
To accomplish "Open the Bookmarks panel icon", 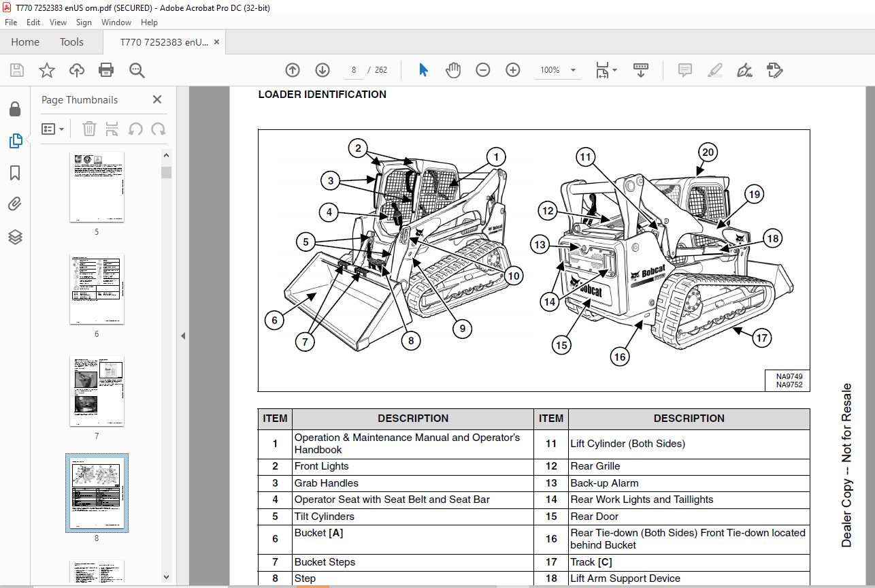I will (x=15, y=173).
